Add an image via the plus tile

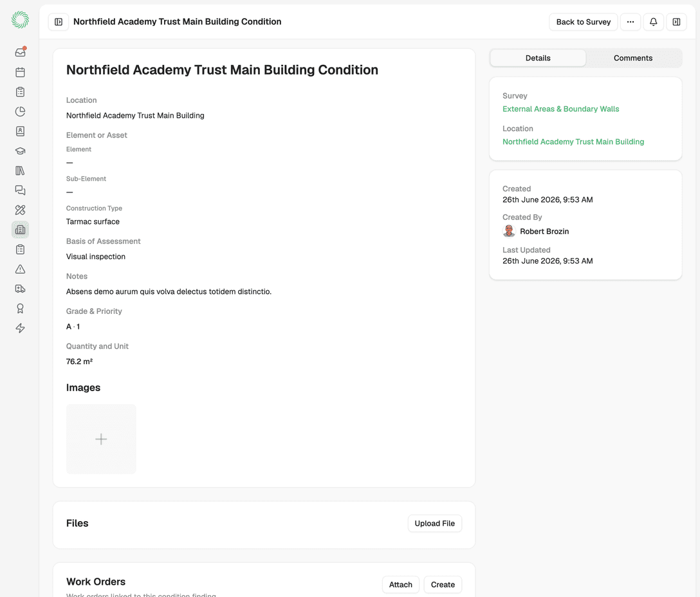(102, 439)
